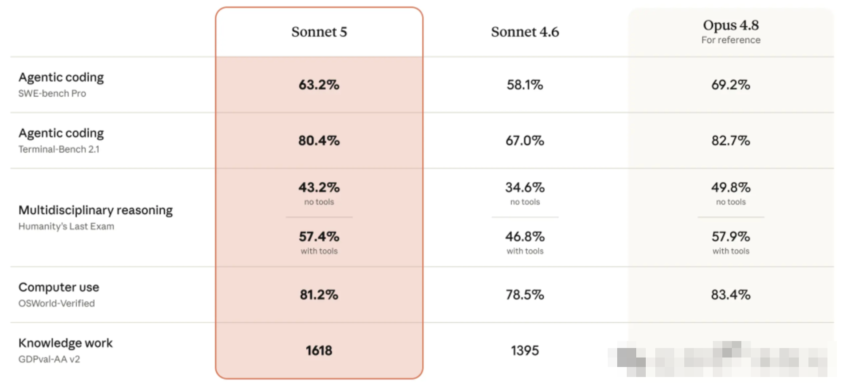Click the Multidisciplinary reasoning row title
The image size is (868, 383).
95,210
